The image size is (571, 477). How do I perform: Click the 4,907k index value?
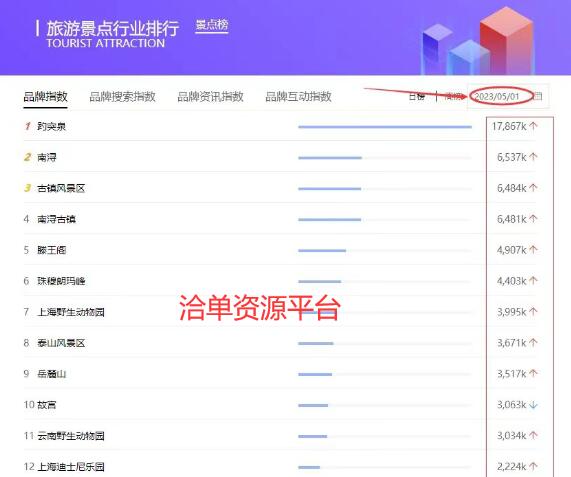pos(512,250)
